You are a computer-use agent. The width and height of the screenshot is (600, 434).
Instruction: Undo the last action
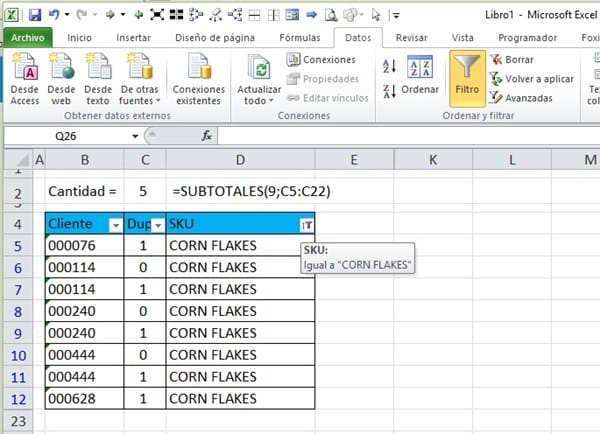pyautogui.click(x=54, y=15)
